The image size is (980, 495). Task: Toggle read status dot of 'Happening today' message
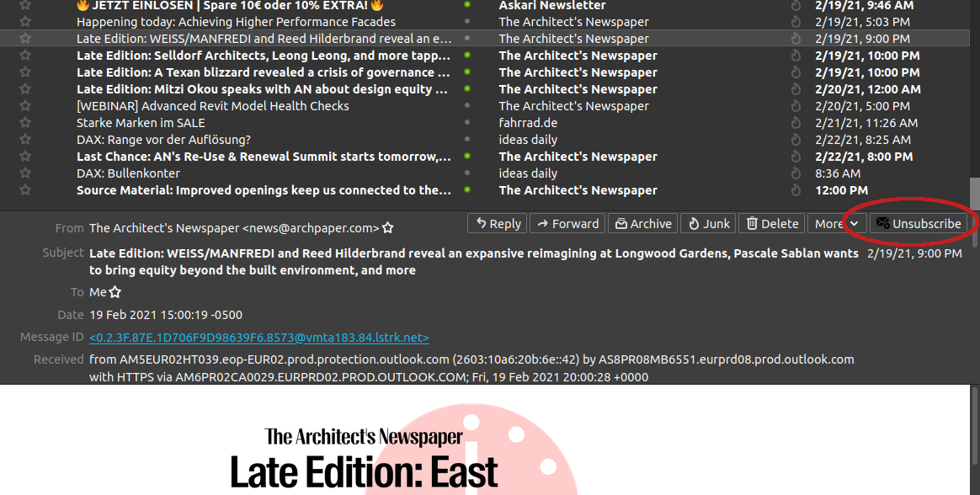pos(467,21)
